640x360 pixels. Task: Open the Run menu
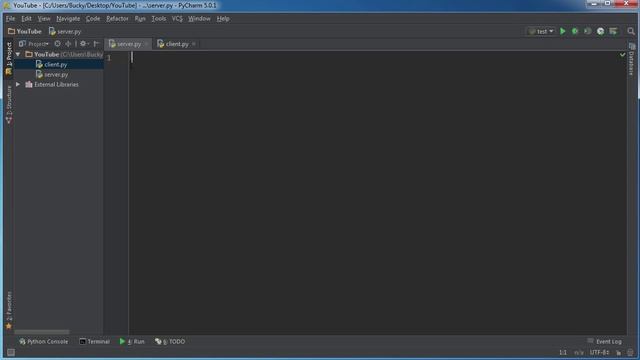tap(140, 19)
